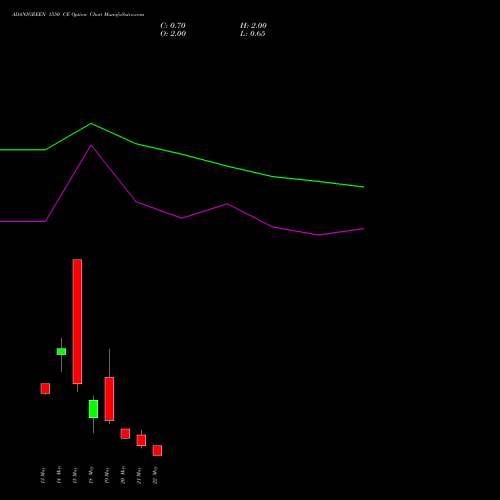Click the '22 May' date axis label
Image resolution: width=500 pixels, height=500 pixels.
(x=155, y=475)
